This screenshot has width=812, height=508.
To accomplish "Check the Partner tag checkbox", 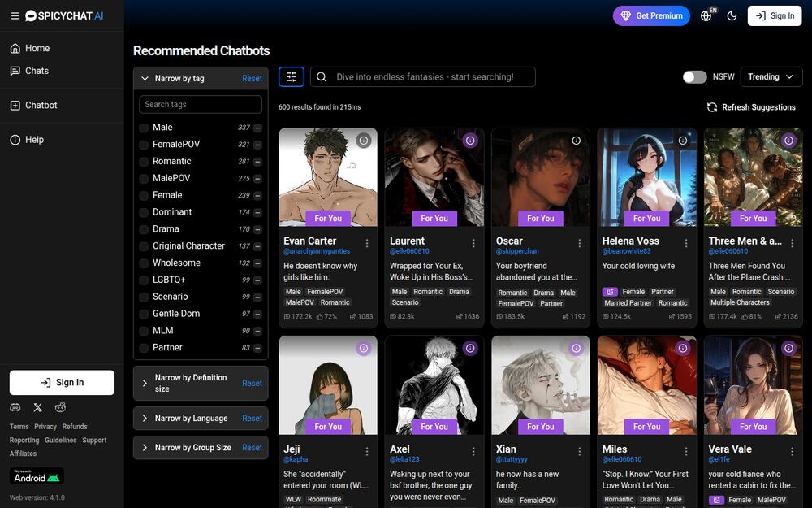I will coord(144,348).
